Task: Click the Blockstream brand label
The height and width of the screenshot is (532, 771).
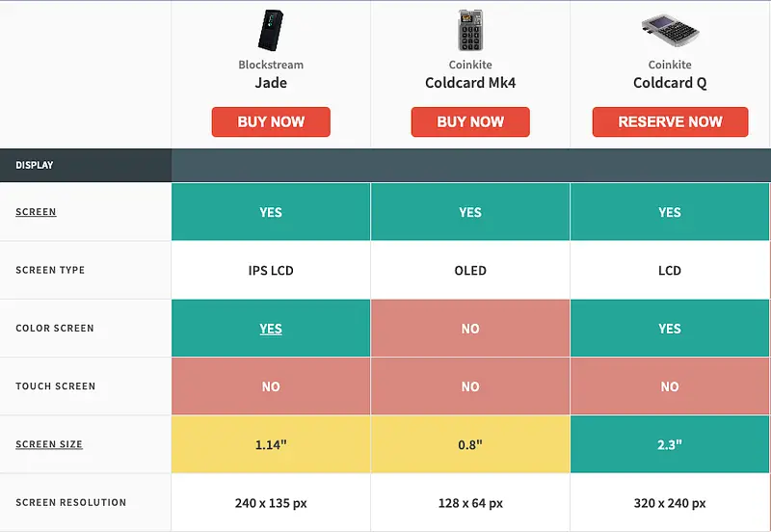Action: (x=271, y=65)
